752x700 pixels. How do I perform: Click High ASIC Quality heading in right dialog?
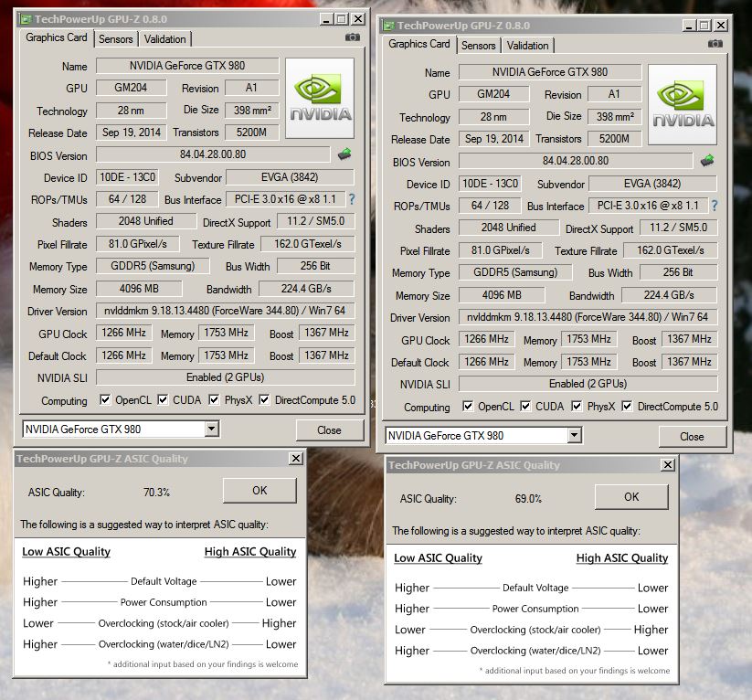622,558
